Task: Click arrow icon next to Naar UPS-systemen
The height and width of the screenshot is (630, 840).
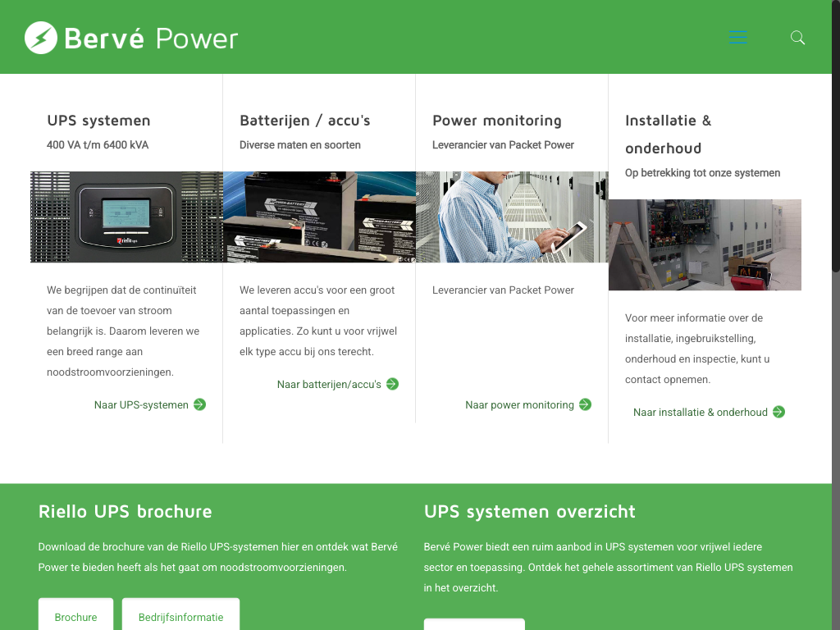Action: (x=199, y=404)
